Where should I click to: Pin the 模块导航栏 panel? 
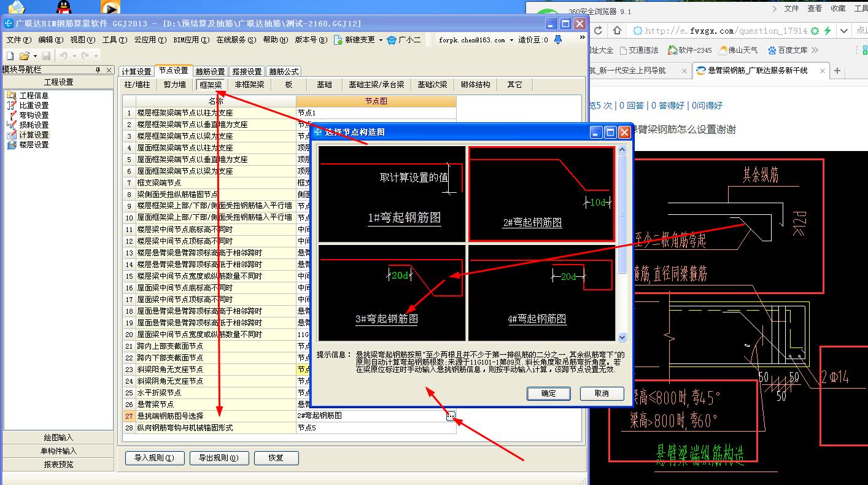click(98, 71)
